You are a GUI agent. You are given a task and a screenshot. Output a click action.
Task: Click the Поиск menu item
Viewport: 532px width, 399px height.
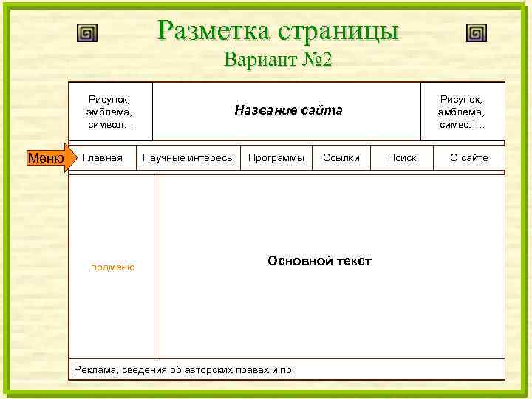pos(402,158)
